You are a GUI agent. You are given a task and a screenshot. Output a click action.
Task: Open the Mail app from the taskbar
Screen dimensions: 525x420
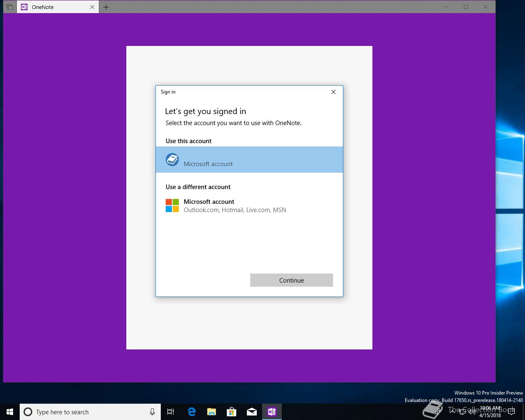[252, 412]
